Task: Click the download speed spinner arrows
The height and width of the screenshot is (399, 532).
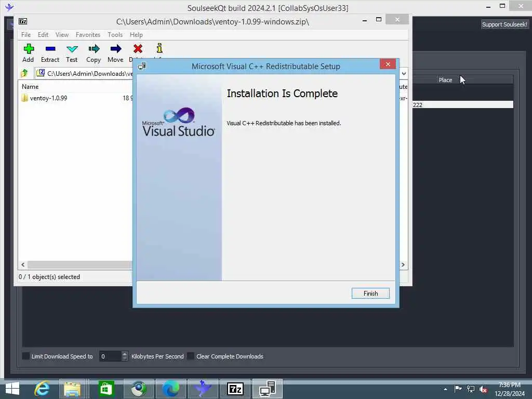Action: click(125, 356)
